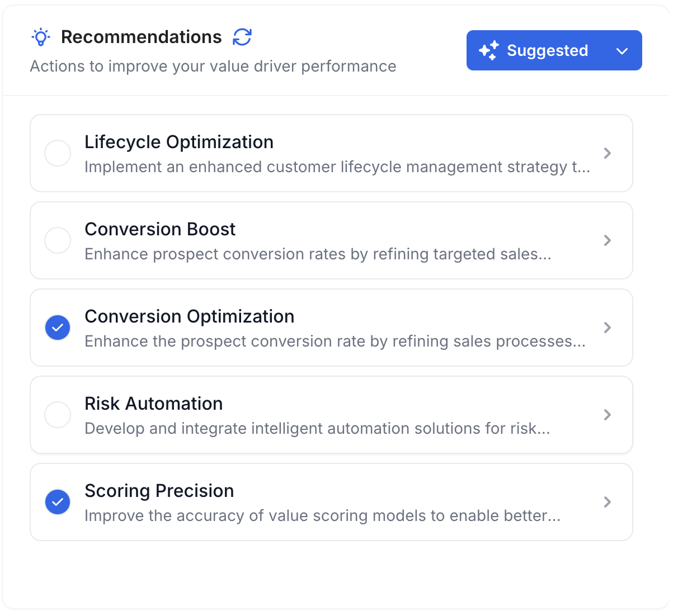Screen dimensions: 678x616
Task: Expand Conversion Boost using right chevron
Action: click(x=608, y=240)
